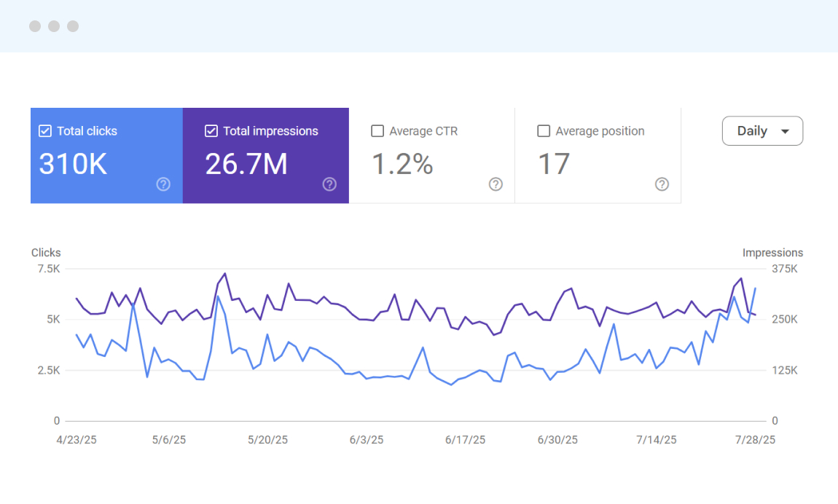Viewport: 838px width, 504px height.
Task: Uncheck the Total impressions checkbox
Action: pos(211,131)
